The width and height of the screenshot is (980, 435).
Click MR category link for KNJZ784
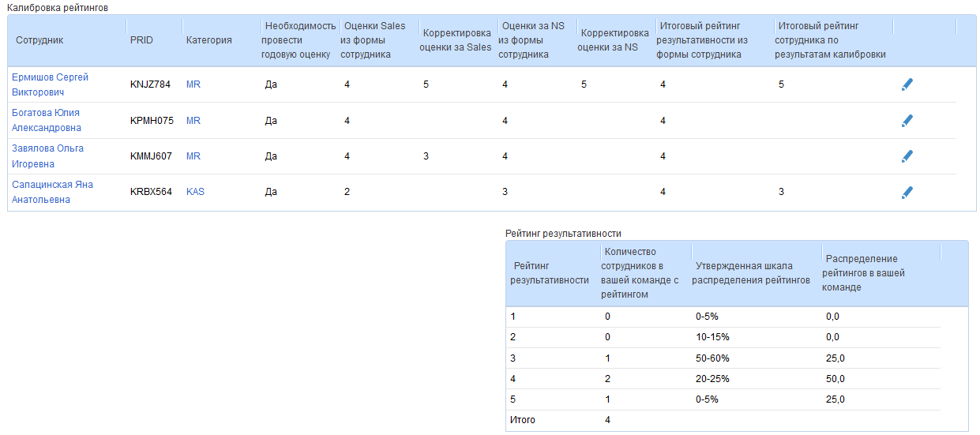[193, 84]
